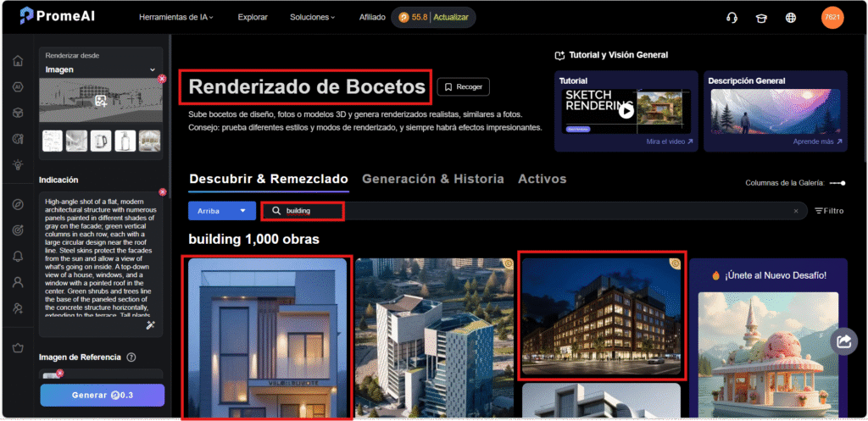Open the Activos tab
The width and height of the screenshot is (868, 421).
click(x=542, y=179)
